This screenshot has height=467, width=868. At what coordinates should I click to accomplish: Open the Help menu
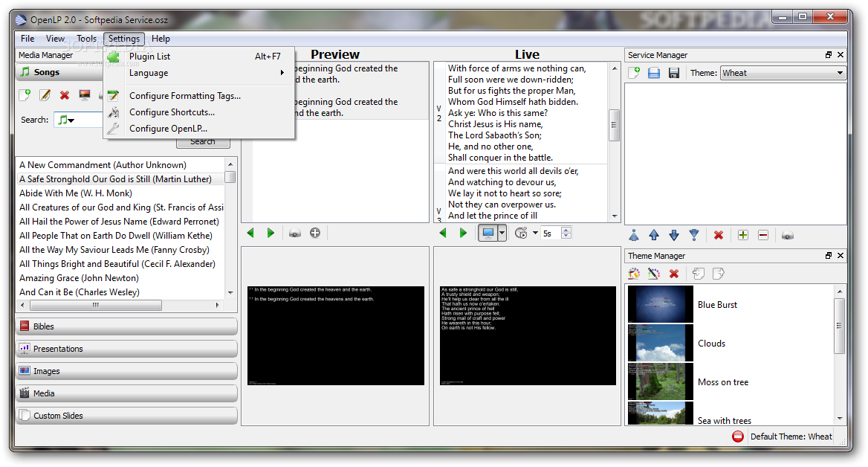pos(161,38)
